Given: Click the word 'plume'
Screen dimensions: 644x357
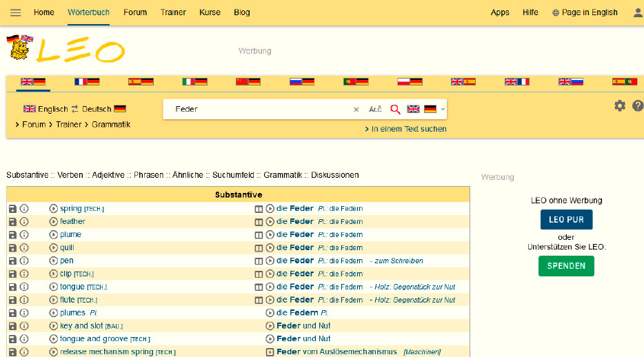Looking at the screenshot, I should [70, 234].
